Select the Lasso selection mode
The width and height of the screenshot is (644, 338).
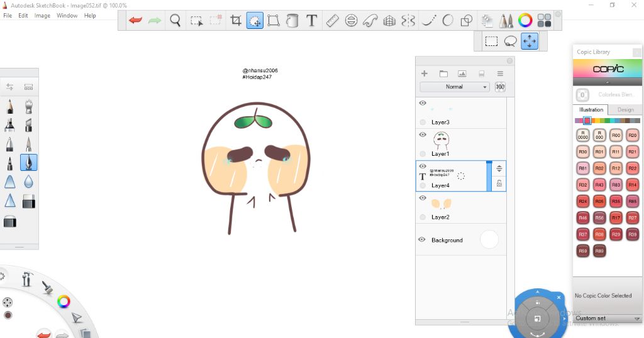[511, 41]
